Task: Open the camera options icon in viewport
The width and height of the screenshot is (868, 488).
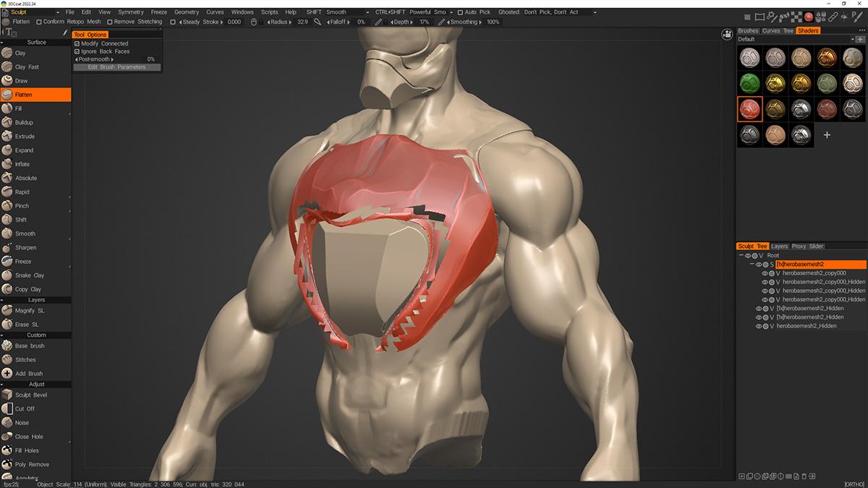Action: pyautogui.click(x=726, y=34)
